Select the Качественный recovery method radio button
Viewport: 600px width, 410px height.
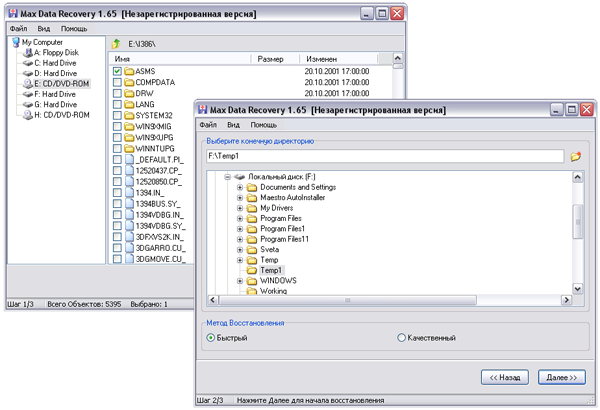point(401,338)
